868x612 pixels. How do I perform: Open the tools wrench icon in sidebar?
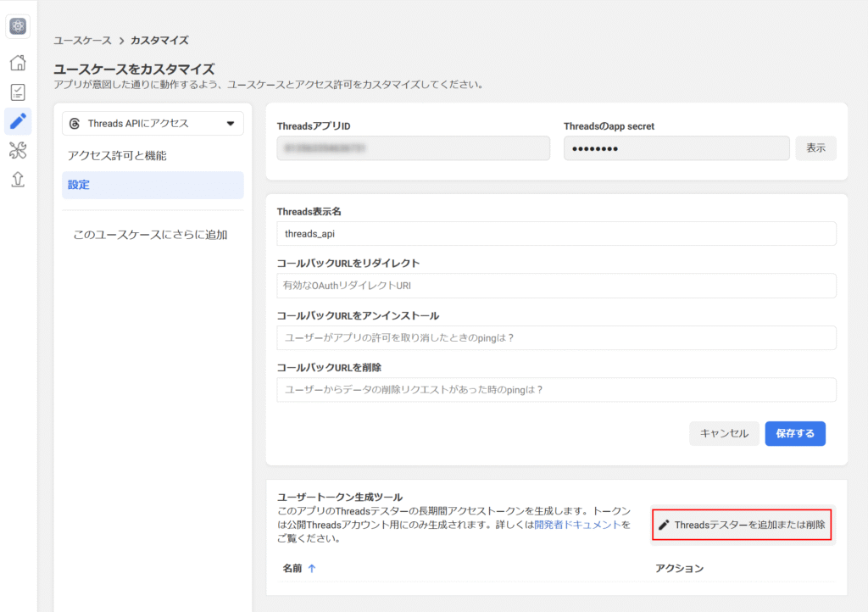18,151
